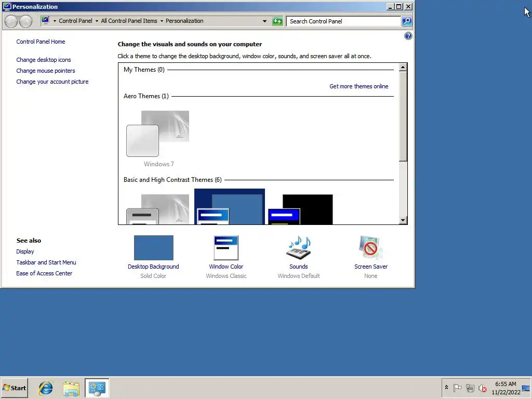Click the My Themes (0) heading

pyautogui.click(x=144, y=70)
